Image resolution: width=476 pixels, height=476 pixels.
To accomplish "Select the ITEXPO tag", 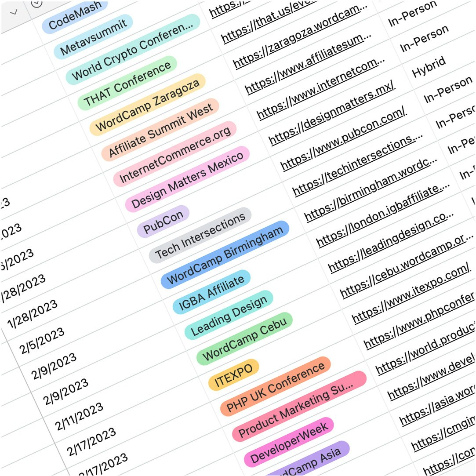I will [233, 375].
